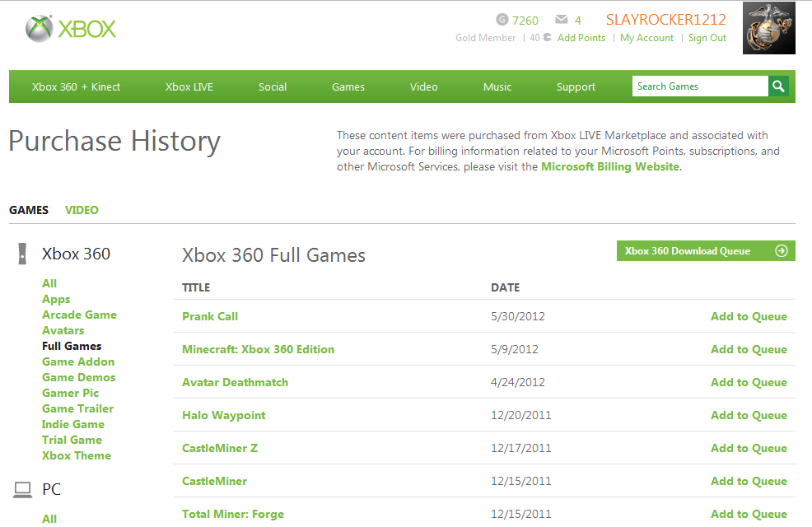Select All under PC
This screenshot has width=812, height=527.
49,519
